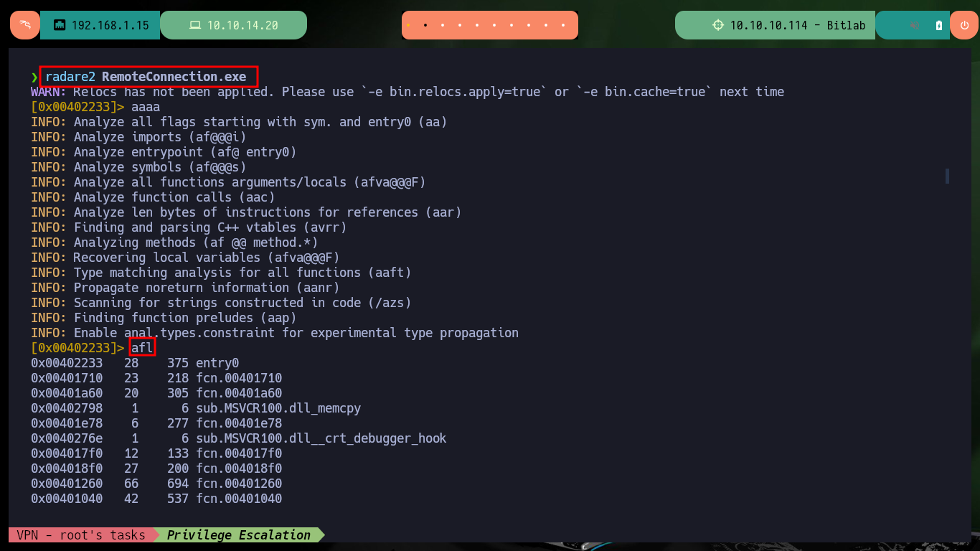Image resolution: width=980 pixels, height=551 pixels.
Task: Click the VPN IP 10.10.14.20 label
Action: (242, 25)
